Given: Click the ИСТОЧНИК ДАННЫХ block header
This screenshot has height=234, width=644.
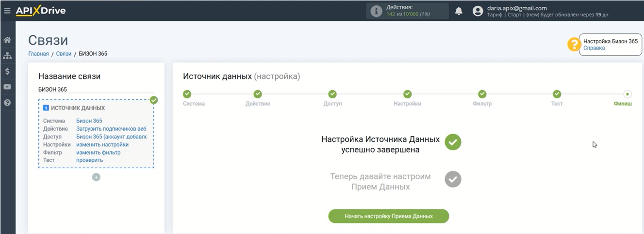Looking at the screenshot, I should (x=78, y=108).
